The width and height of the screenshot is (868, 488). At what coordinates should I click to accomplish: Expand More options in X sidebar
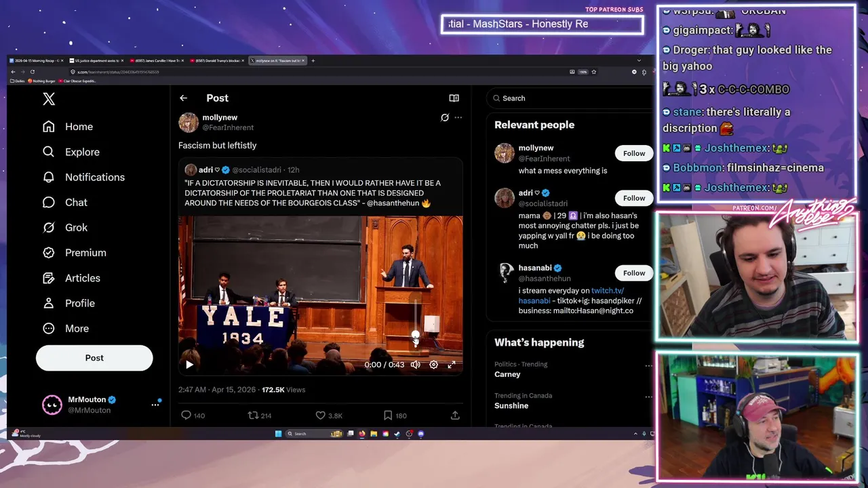(66, 328)
